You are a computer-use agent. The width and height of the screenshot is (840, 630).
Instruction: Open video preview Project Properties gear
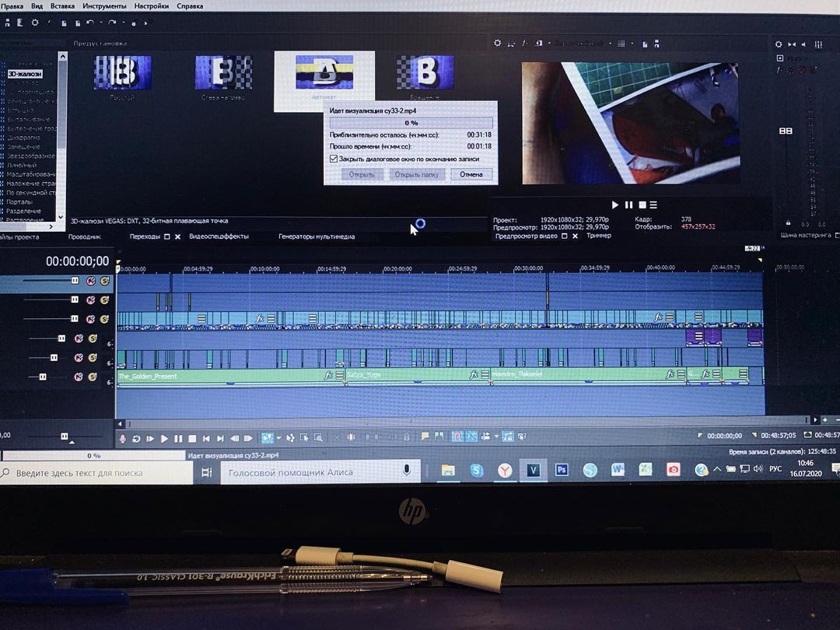[498, 43]
